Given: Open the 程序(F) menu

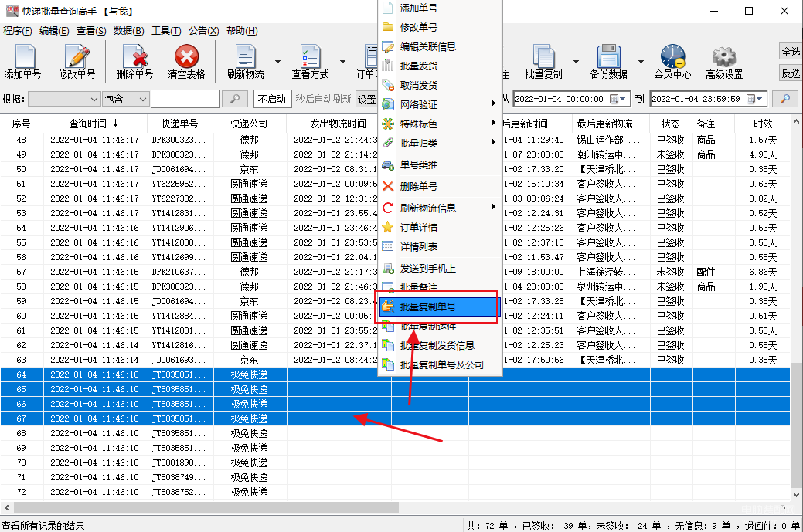Looking at the screenshot, I should [18, 31].
